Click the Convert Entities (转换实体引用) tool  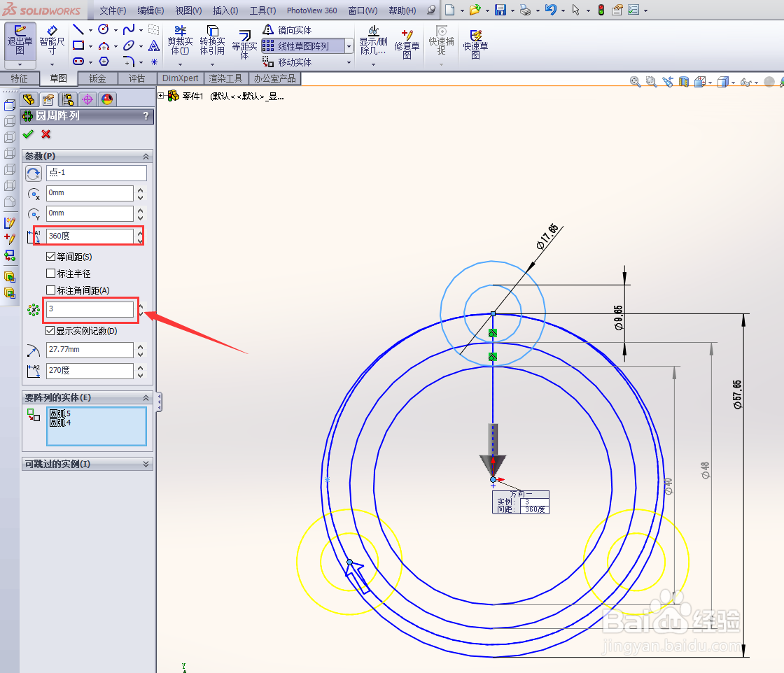(212, 40)
